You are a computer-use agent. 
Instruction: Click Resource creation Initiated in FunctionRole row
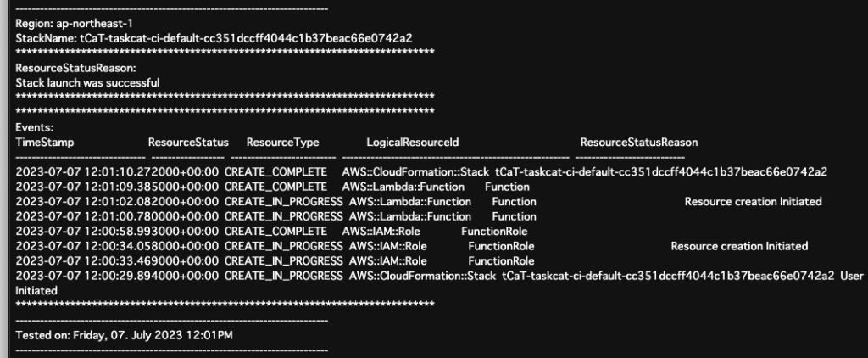pyautogui.click(x=739, y=246)
